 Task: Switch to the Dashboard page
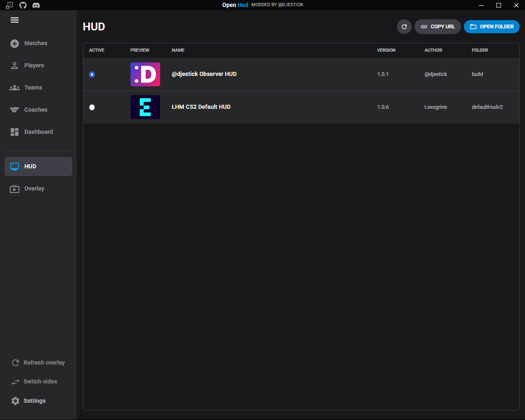[38, 132]
